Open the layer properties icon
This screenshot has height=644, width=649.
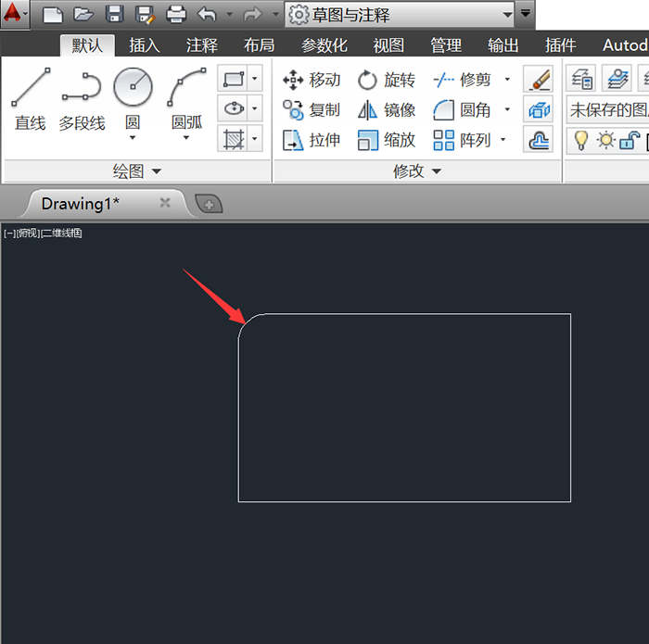point(581,78)
